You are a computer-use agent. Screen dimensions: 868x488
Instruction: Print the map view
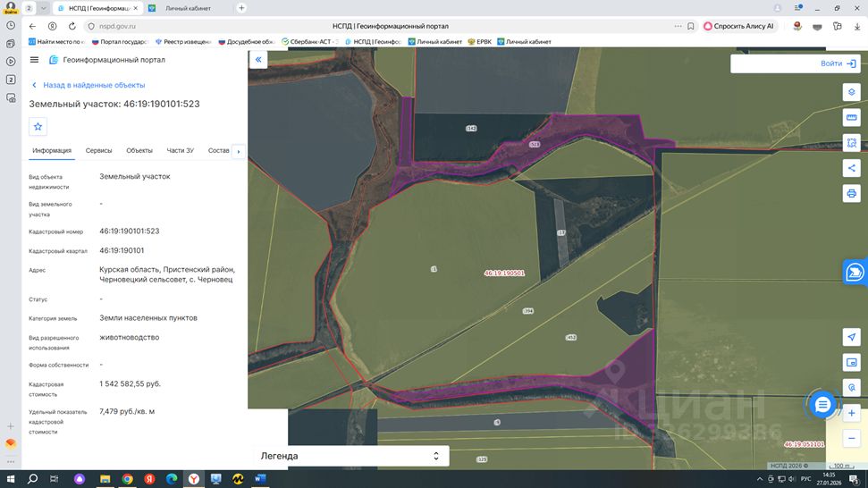click(x=851, y=193)
